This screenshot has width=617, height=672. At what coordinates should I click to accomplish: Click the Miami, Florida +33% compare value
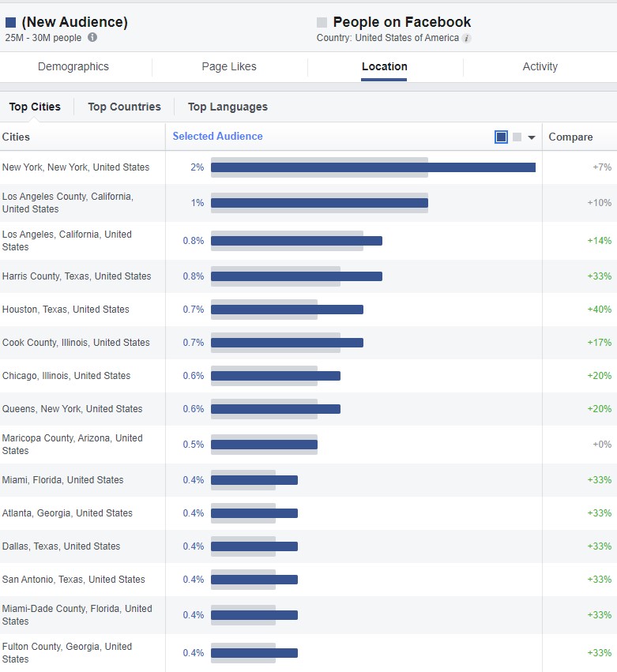[600, 480]
